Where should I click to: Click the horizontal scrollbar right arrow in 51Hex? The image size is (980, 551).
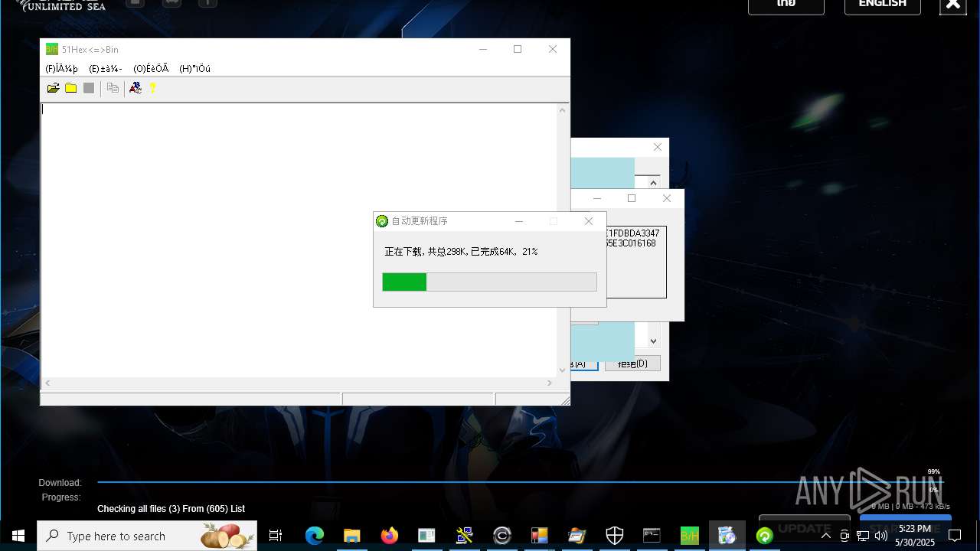tap(550, 383)
